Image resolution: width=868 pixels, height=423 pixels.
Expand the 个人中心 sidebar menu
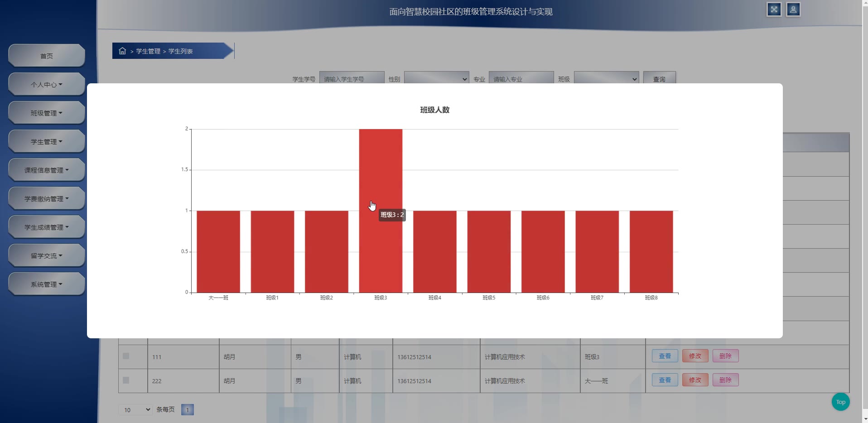pos(47,84)
